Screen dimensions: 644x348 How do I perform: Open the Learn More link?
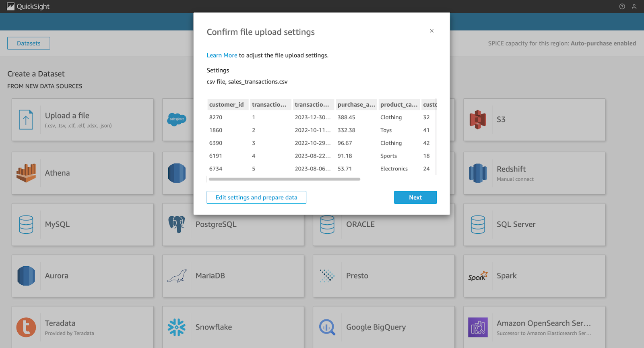pos(222,56)
